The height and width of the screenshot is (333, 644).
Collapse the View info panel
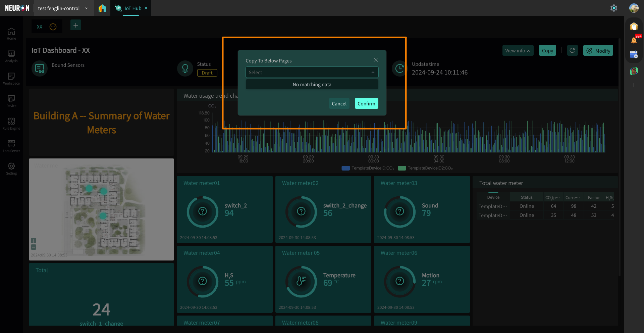[518, 51]
